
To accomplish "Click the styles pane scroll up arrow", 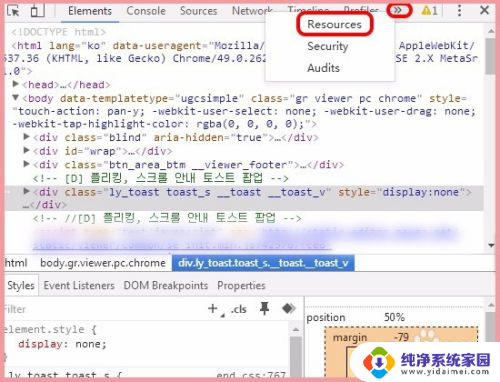I will point(295,329).
